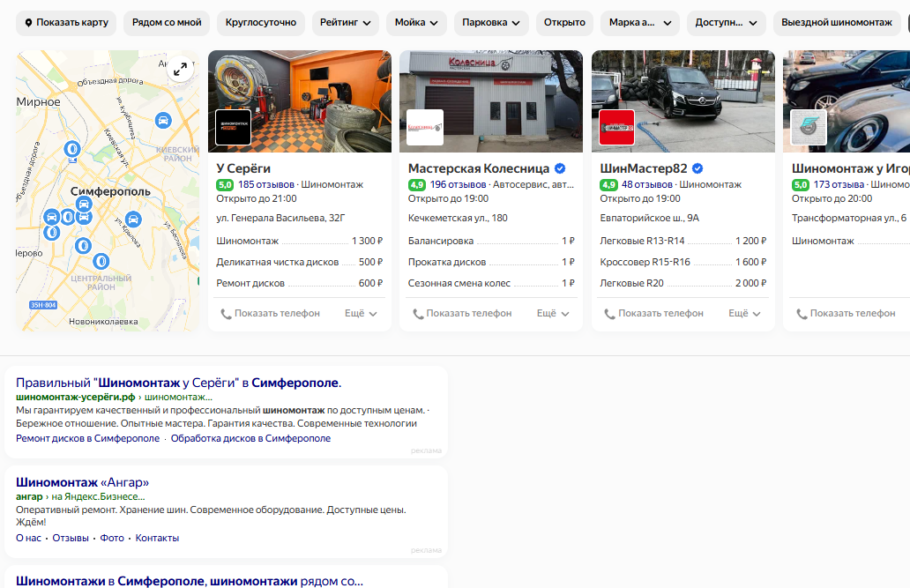Image resolution: width=910 pixels, height=588 pixels.
Task: Open the Парковка dropdown filter
Action: (x=491, y=23)
